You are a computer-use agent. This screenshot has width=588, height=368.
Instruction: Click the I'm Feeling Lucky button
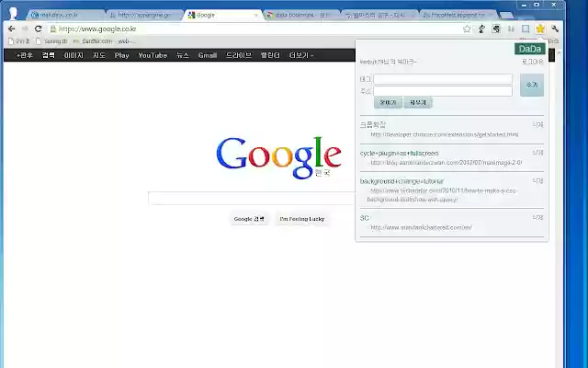[x=302, y=219]
